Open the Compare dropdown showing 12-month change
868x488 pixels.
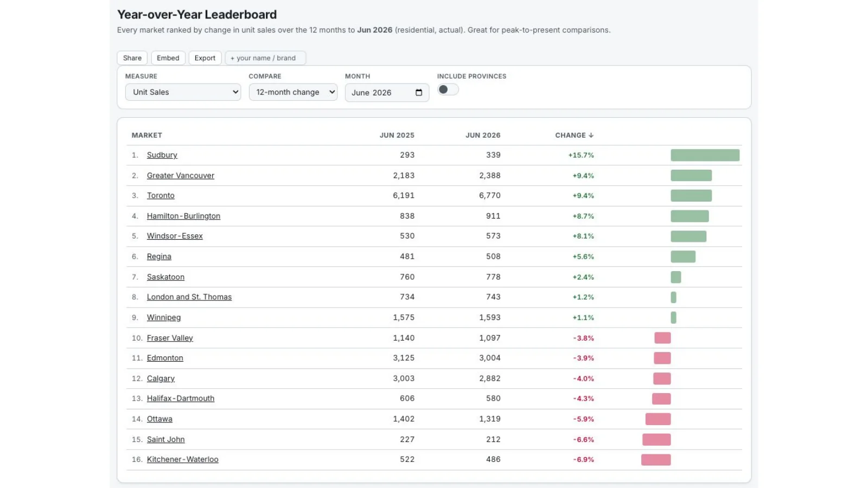tap(293, 92)
